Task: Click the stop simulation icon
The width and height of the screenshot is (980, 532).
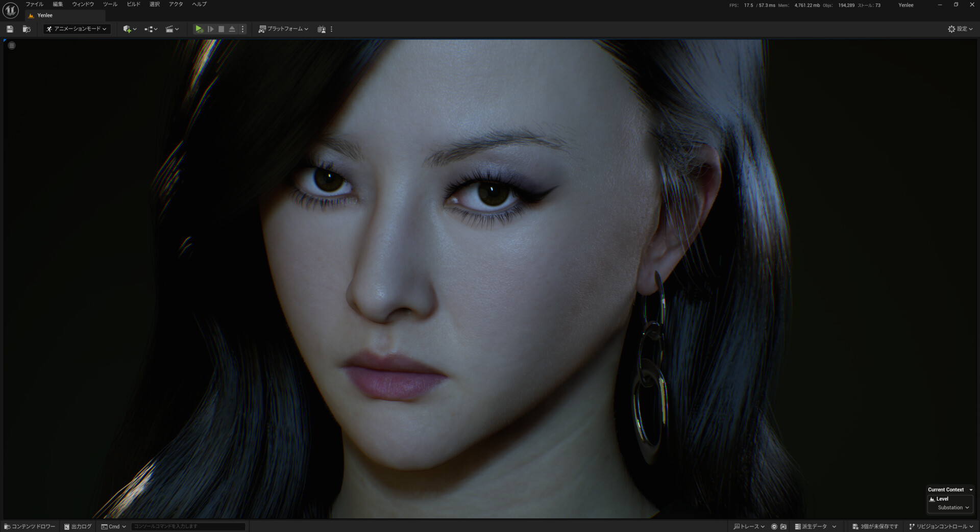Action: point(221,29)
